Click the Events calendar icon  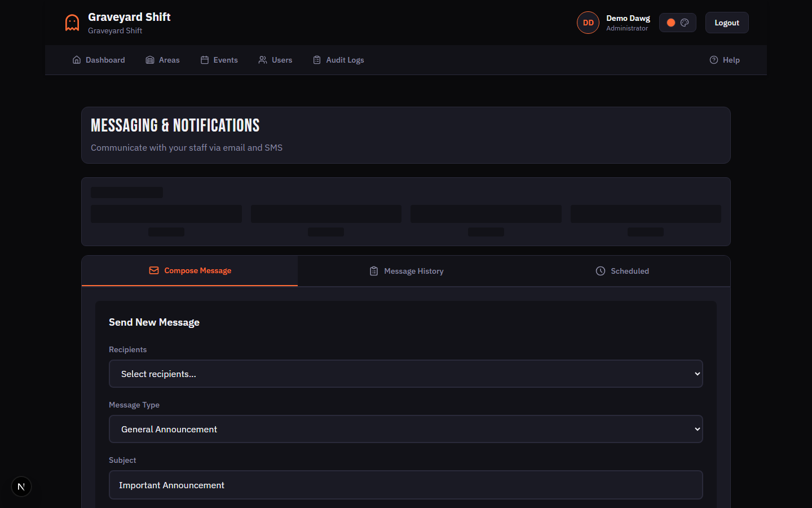205,60
